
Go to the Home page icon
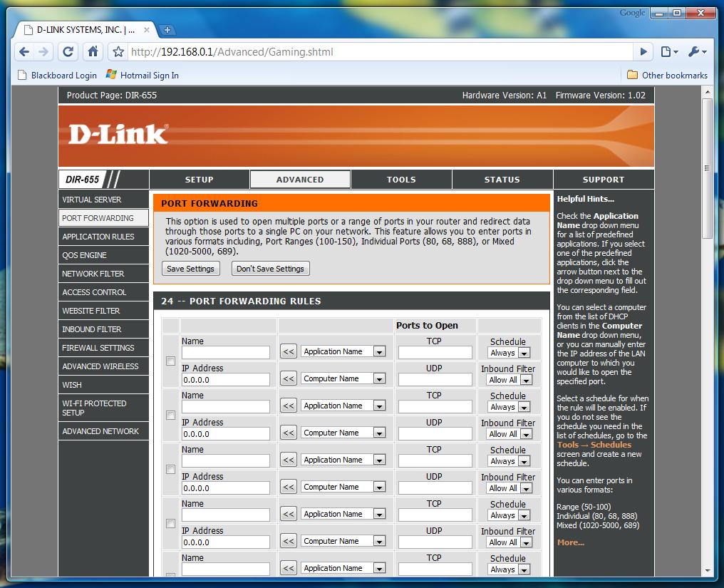click(93, 52)
